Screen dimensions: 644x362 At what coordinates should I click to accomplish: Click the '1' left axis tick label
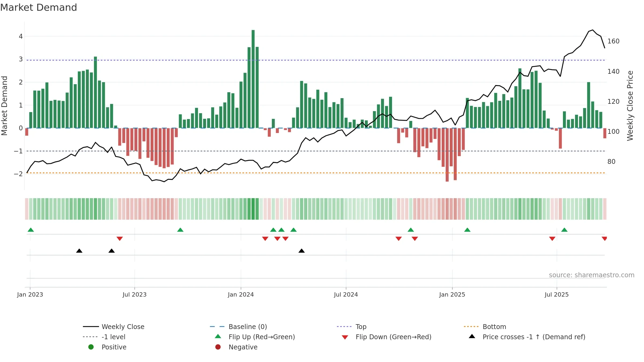tap(21, 105)
